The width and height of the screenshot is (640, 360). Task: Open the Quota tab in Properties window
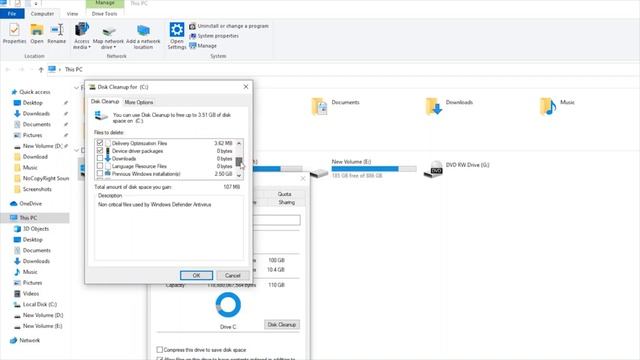(284, 194)
